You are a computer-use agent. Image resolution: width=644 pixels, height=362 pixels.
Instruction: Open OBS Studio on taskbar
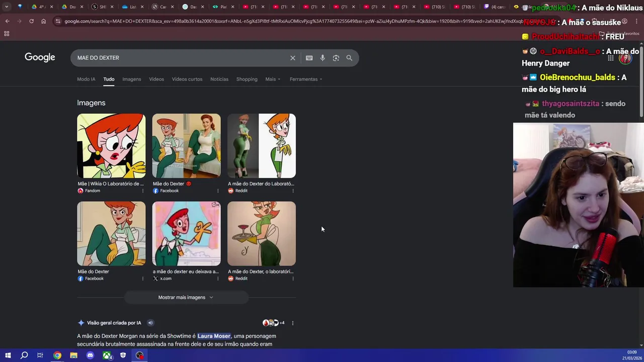[x=139, y=355]
